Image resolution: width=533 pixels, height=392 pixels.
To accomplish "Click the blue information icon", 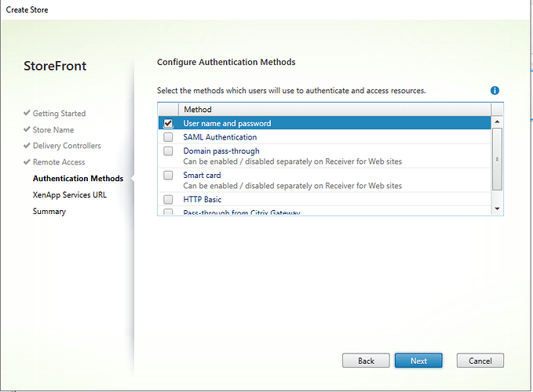I will pos(495,91).
